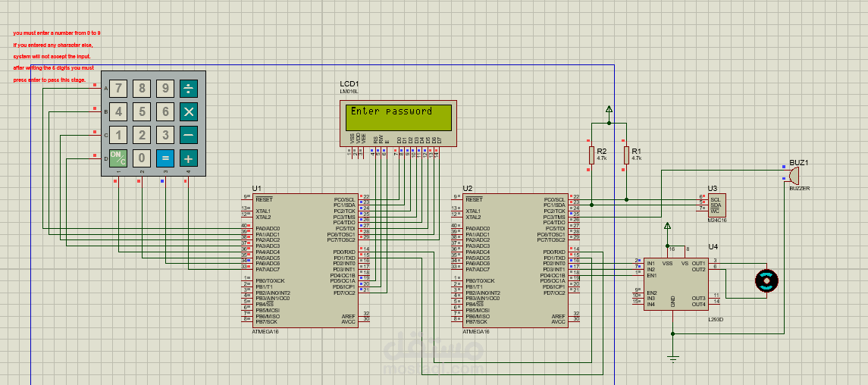The height and width of the screenshot is (385, 868).
Task: Click the BUZZER value label
Action: [799, 189]
